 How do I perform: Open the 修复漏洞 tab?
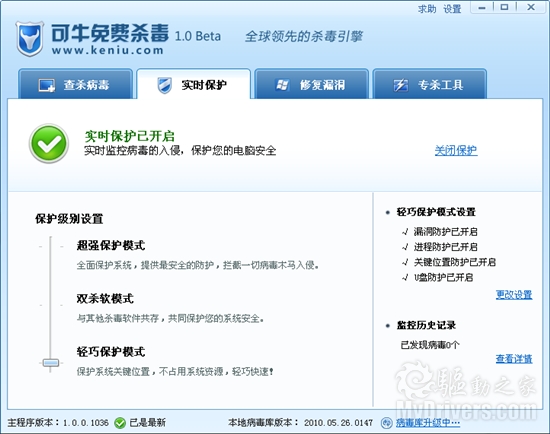311,84
